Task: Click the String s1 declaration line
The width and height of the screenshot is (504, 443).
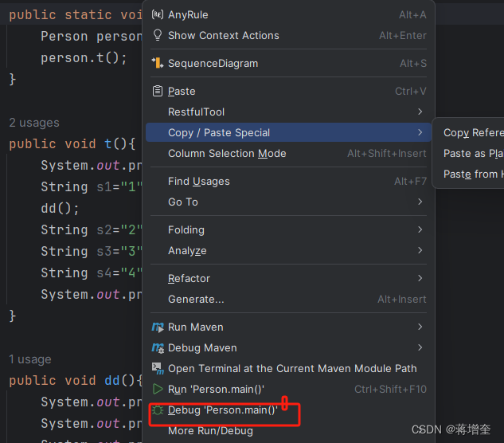Action: point(92,187)
